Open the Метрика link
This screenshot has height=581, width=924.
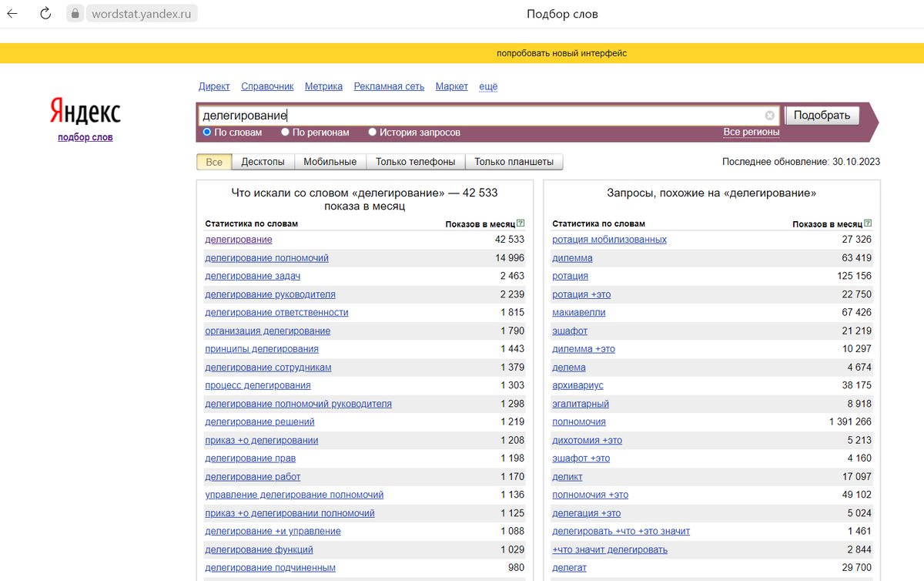click(x=323, y=86)
